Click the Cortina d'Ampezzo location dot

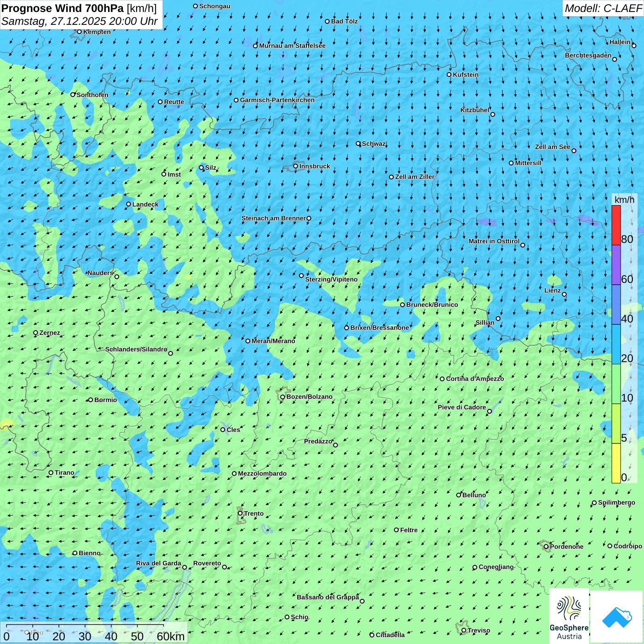442,379
